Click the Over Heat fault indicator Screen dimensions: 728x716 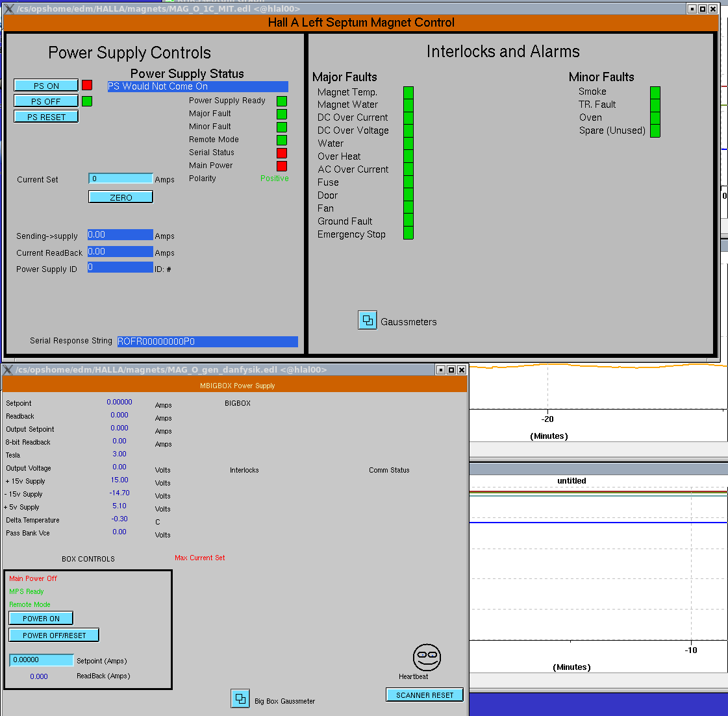click(x=408, y=156)
